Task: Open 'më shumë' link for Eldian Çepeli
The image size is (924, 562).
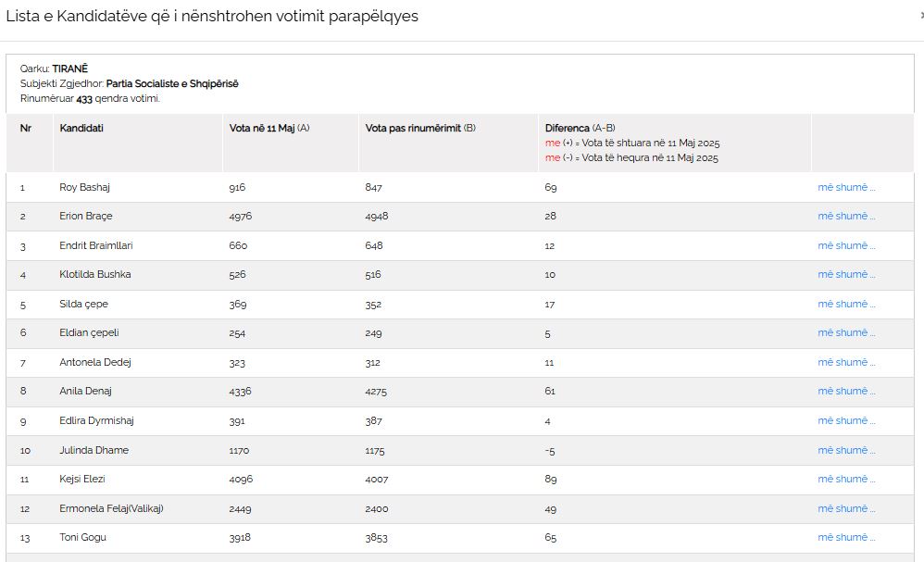Action: pos(845,332)
